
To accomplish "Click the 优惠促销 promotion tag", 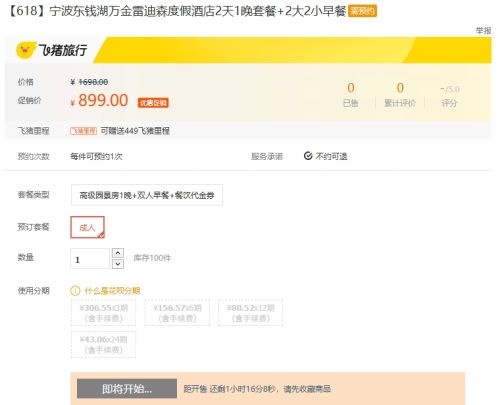I will click(153, 103).
